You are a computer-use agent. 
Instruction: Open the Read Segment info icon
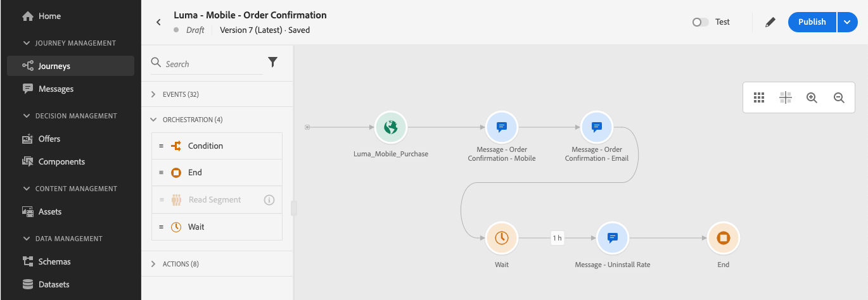click(x=269, y=200)
